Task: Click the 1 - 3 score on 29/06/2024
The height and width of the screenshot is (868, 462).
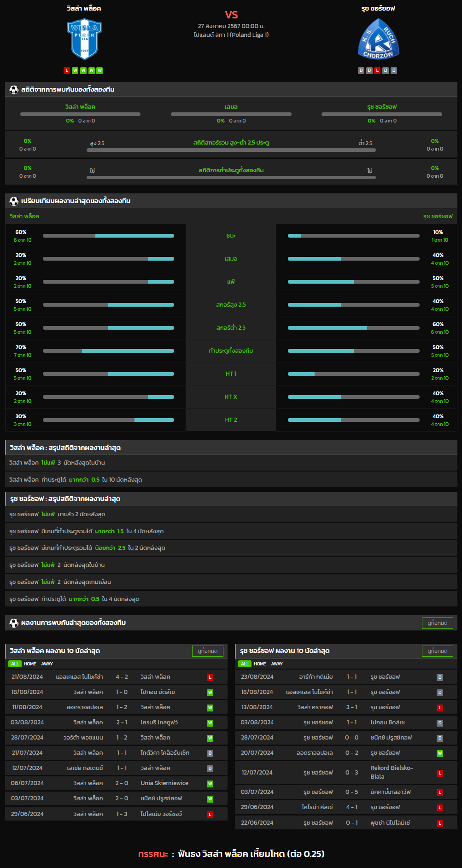Action: (122, 814)
